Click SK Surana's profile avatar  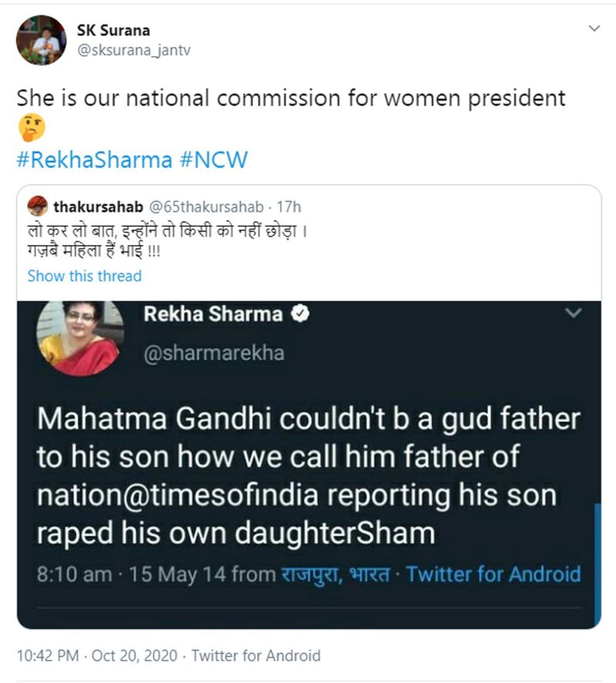coord(41,40)
